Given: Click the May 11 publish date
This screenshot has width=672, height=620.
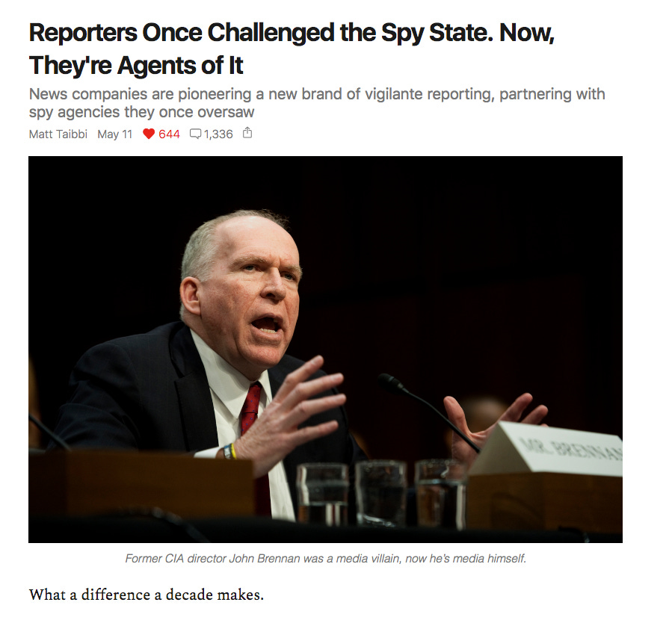Looking at the screenshot, I should (x=115, y=134).
